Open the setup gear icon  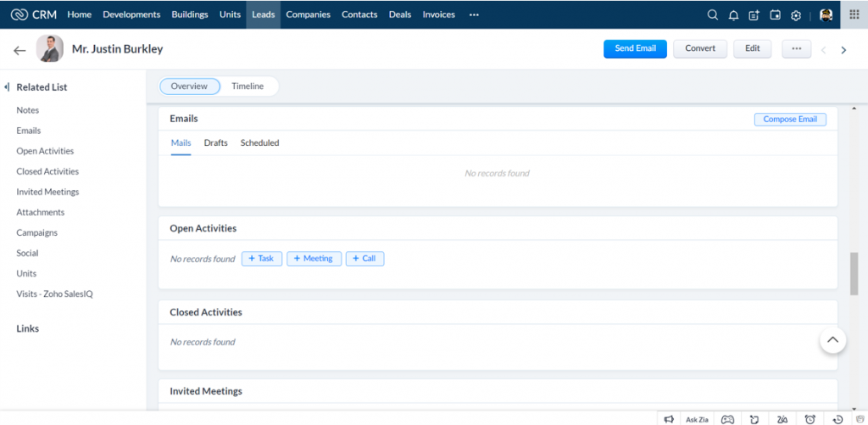click(796, 14)
